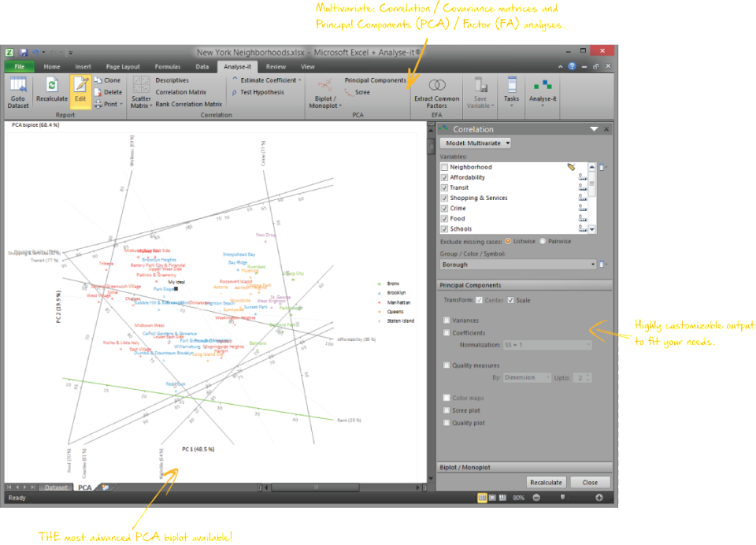756x545 pixels.
Task: Click the horizontal sheet scrollbar
Action: [x=315, y=488]
